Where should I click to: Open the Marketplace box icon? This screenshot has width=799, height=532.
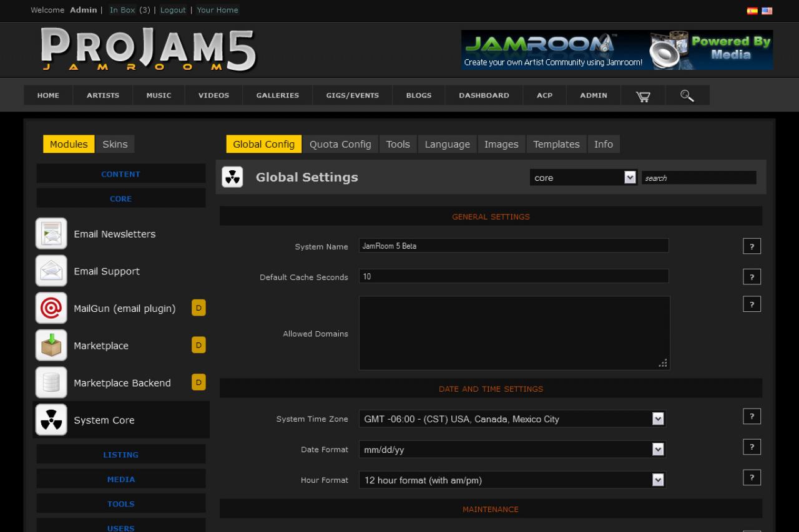51,346
